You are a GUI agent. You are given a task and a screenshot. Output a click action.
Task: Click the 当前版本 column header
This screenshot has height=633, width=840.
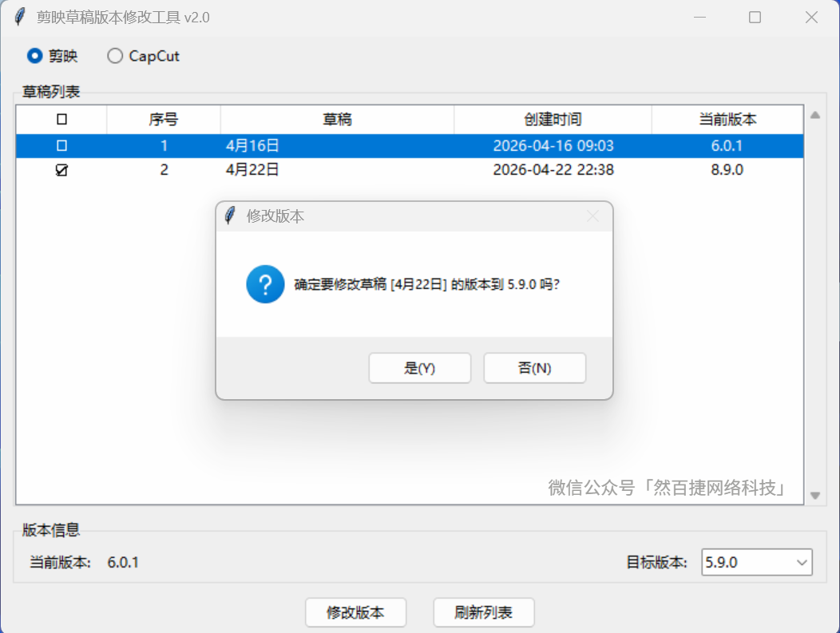pos(727,119)
